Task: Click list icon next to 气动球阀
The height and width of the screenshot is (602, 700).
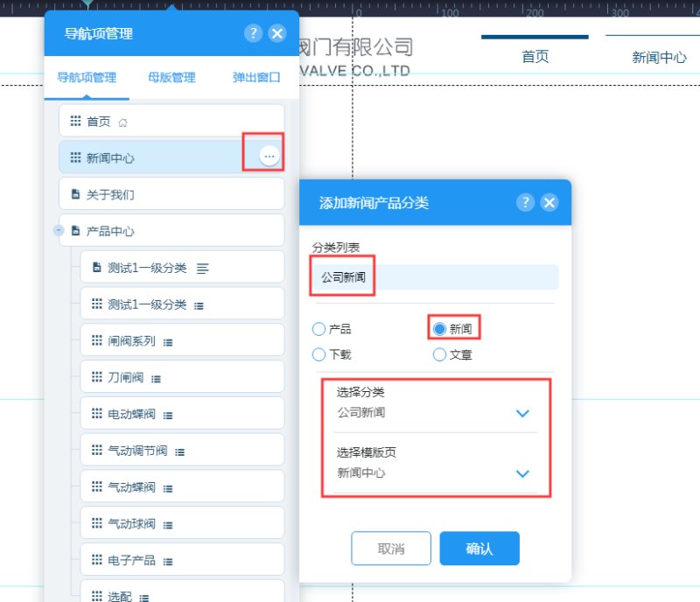Action: [x=168, y=526]
